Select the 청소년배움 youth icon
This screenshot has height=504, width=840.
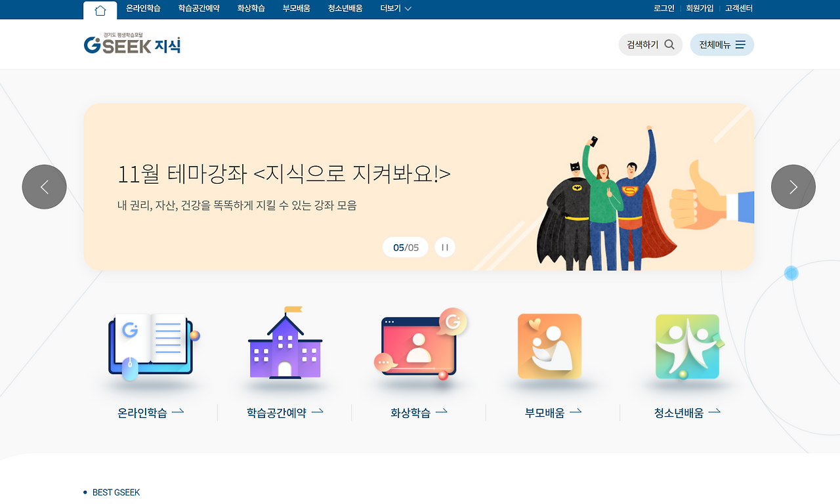tap(686, 346)
